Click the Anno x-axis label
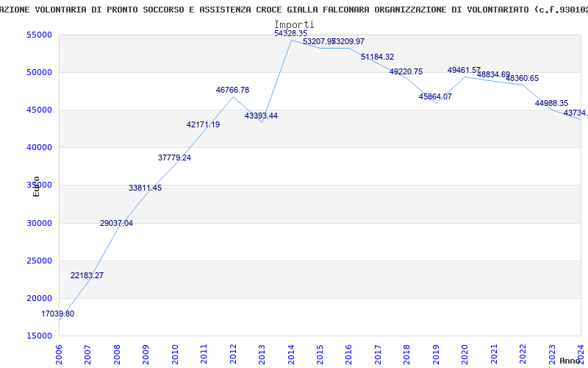This screenshot has height=368, width=588. click(x=570, y=361)
